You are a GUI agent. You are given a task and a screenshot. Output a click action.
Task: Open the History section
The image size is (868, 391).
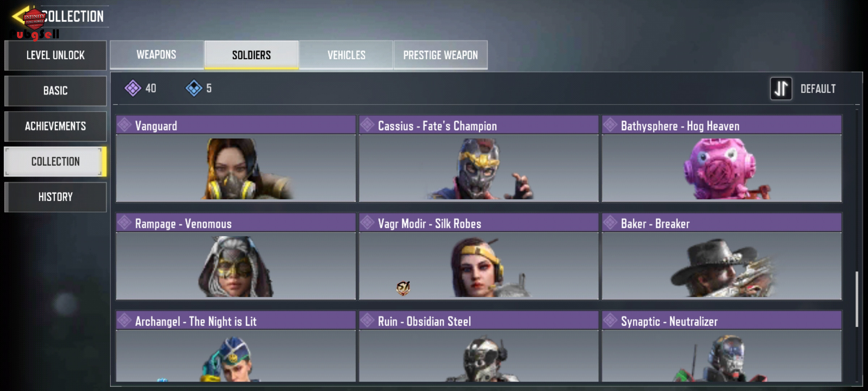(x=55, y=197)
